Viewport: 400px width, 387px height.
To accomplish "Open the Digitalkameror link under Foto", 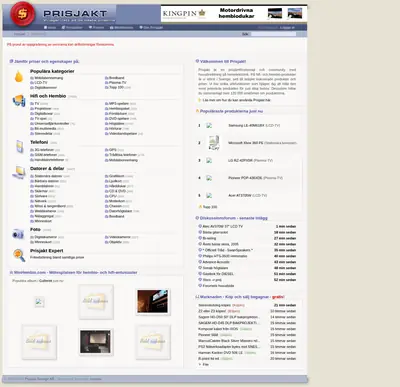I will pos(46,237).
